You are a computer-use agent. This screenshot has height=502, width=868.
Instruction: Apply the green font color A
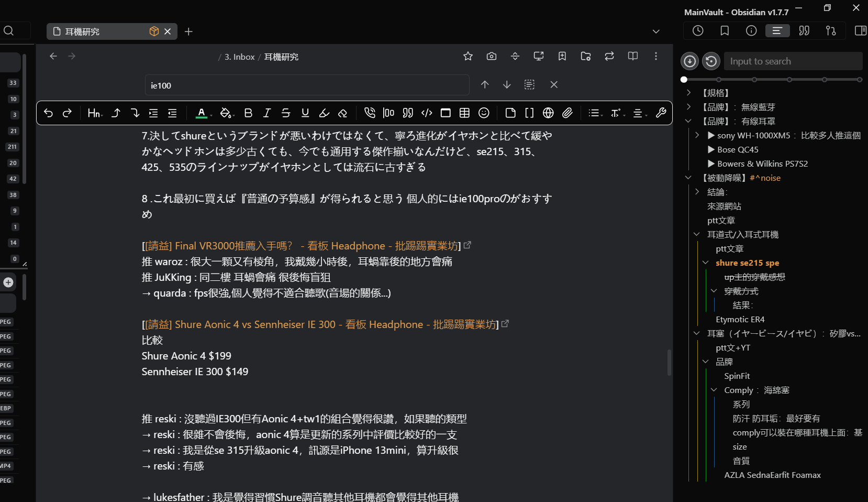(202, 113)
